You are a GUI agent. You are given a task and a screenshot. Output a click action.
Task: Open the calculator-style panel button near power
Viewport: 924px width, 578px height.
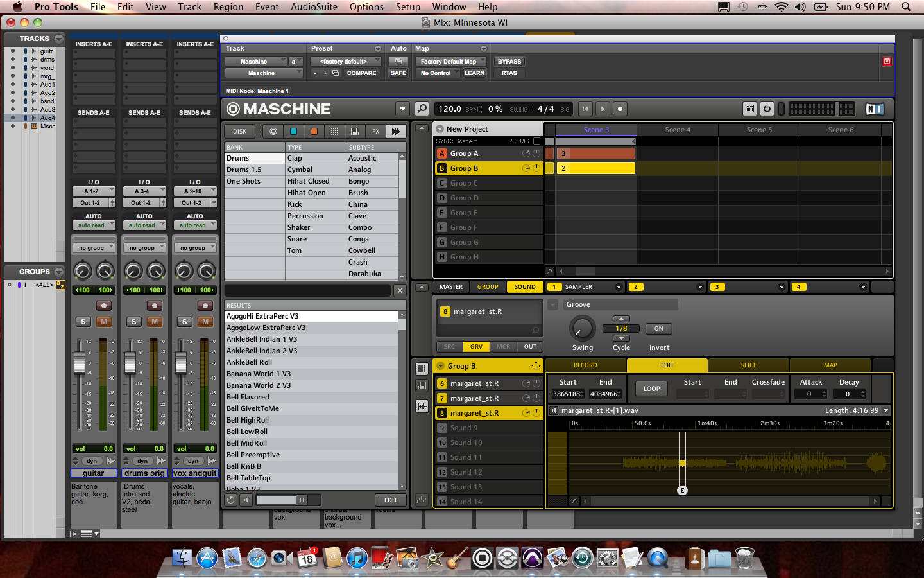tap(749, 109)
